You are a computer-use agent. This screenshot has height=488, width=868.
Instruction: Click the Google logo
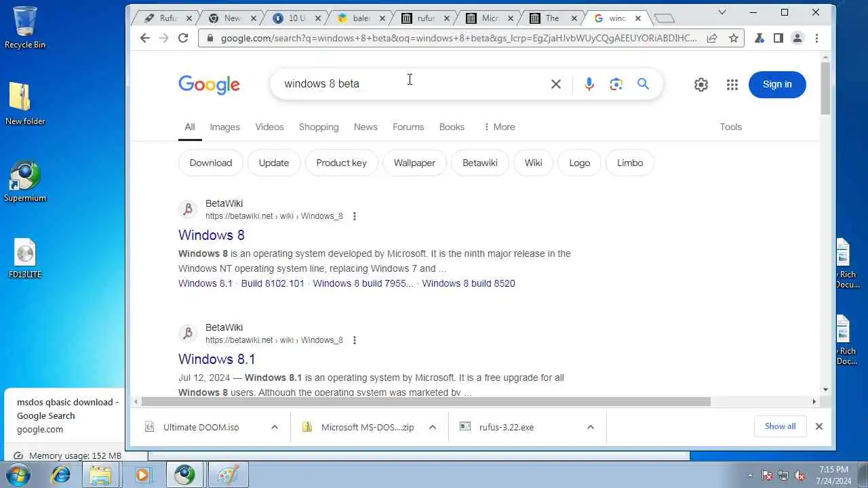[209, 85]
